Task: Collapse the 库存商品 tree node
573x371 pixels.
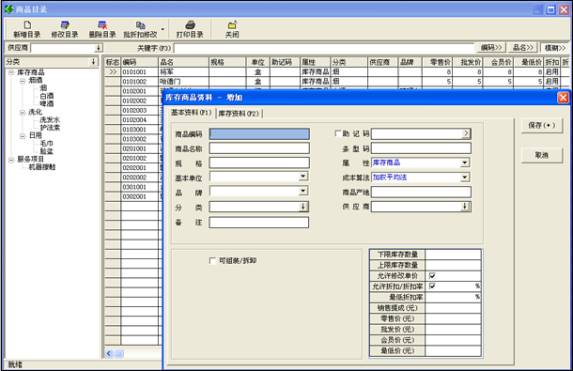Action: click(11, 72)
